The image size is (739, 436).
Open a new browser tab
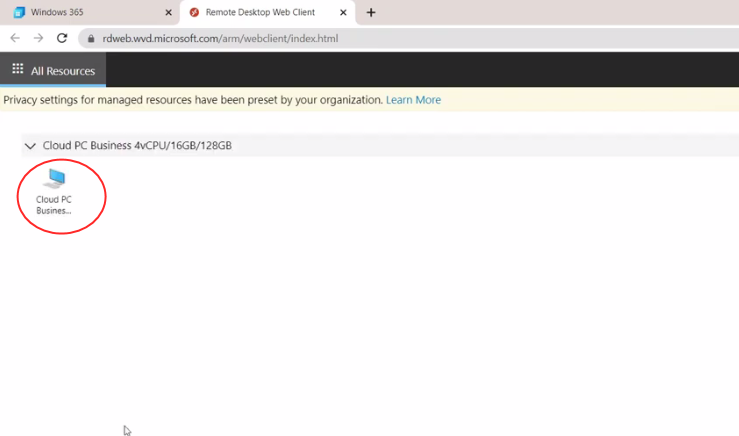[371, 12]
